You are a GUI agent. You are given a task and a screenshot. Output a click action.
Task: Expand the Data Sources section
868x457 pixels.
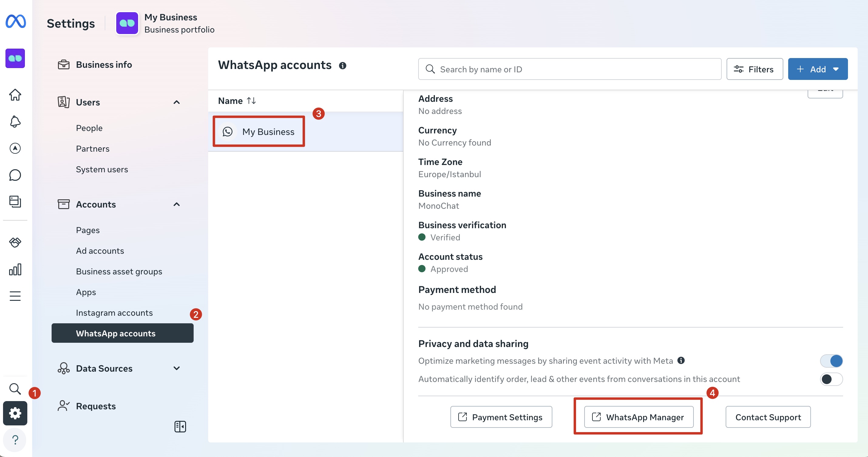pos(177,368)
